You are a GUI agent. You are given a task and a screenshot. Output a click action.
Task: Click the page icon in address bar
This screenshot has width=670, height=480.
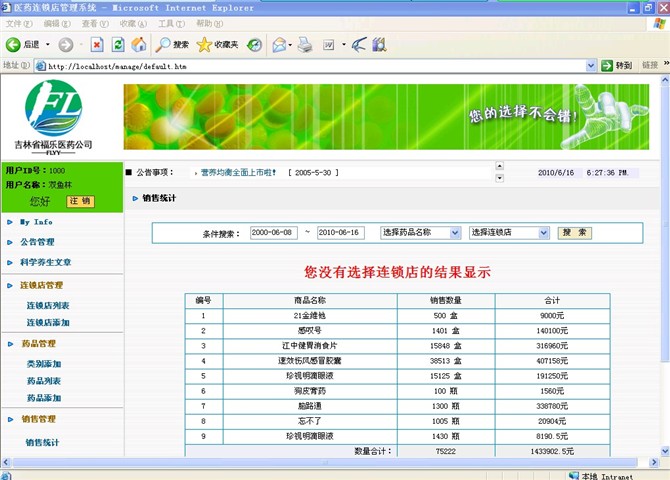click(x=41, y=66)
